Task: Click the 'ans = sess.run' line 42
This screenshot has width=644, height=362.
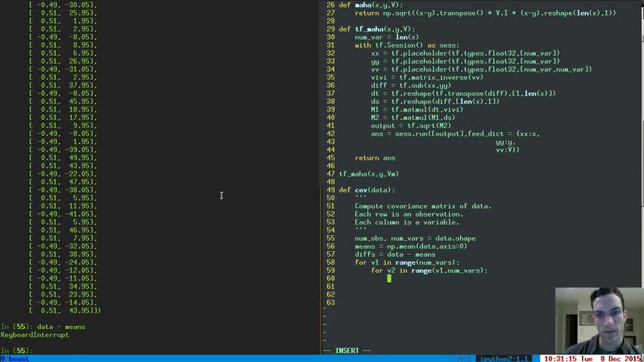Action: point(455,134)
